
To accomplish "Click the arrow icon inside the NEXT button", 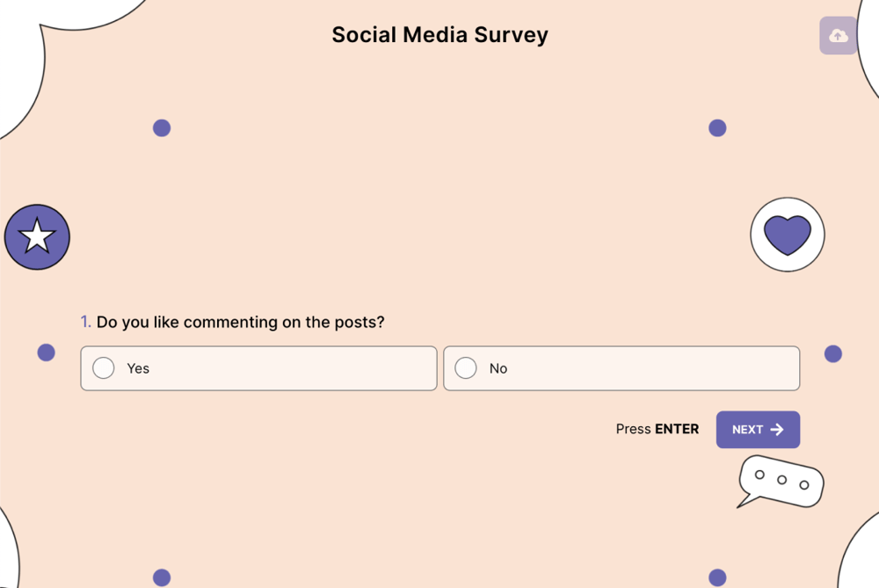I will point(777,430).
